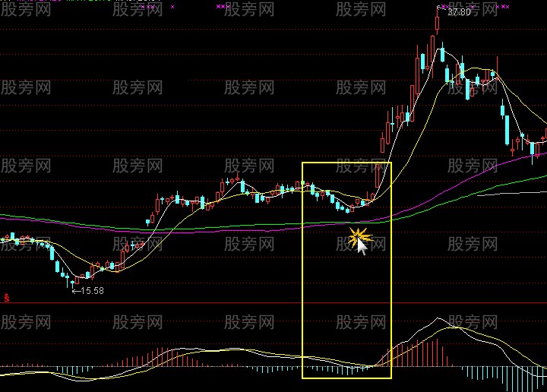Select the lowest candlestick above the 15.58 label
Image resolution: width=547 pixels, height=392 pixels.
(x=73, y=283)
